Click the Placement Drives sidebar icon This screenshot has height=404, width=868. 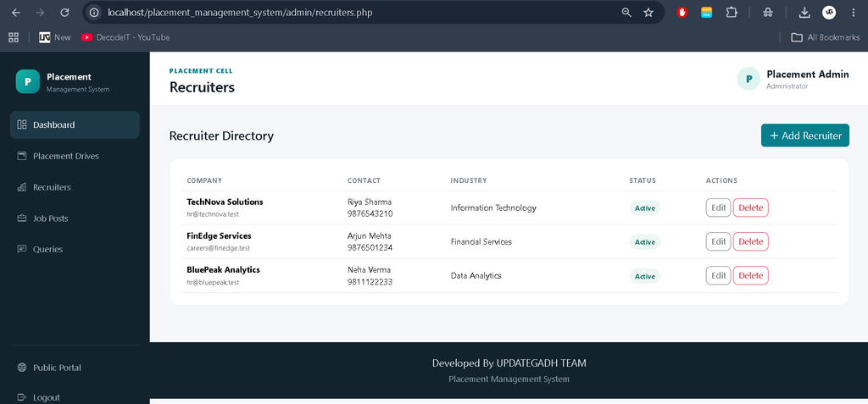(22, 156)
